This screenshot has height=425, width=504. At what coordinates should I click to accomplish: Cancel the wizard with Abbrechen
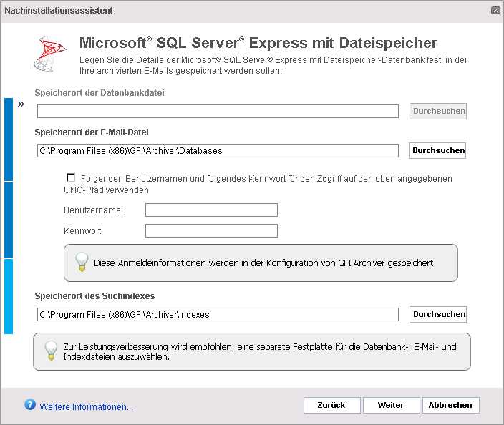pos(450,405)
